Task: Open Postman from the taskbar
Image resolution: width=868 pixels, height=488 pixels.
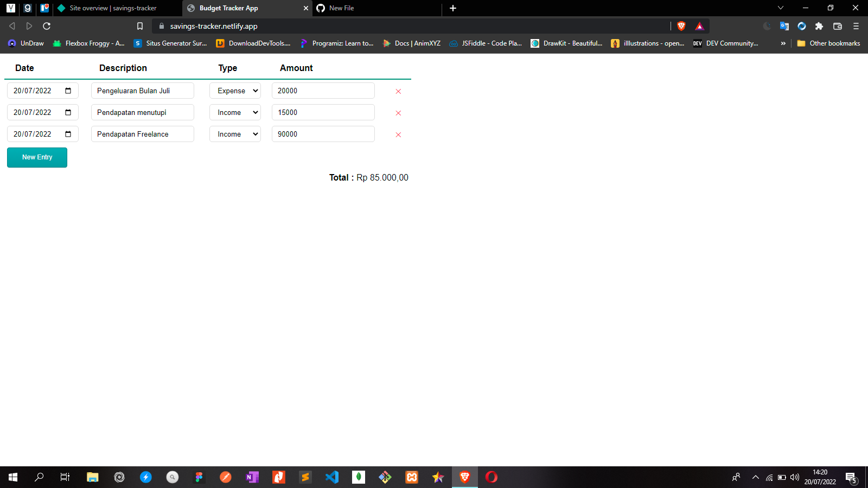Action: (226, 477)
